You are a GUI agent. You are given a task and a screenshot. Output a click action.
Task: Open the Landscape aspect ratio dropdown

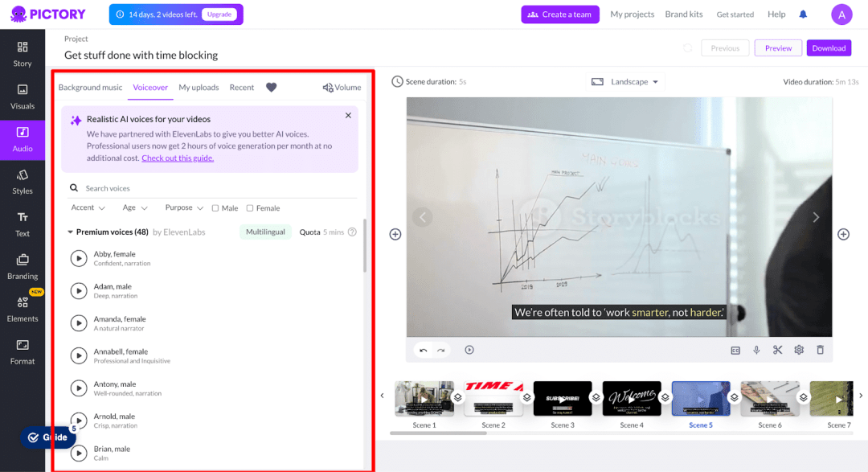[x=625, y=82]
